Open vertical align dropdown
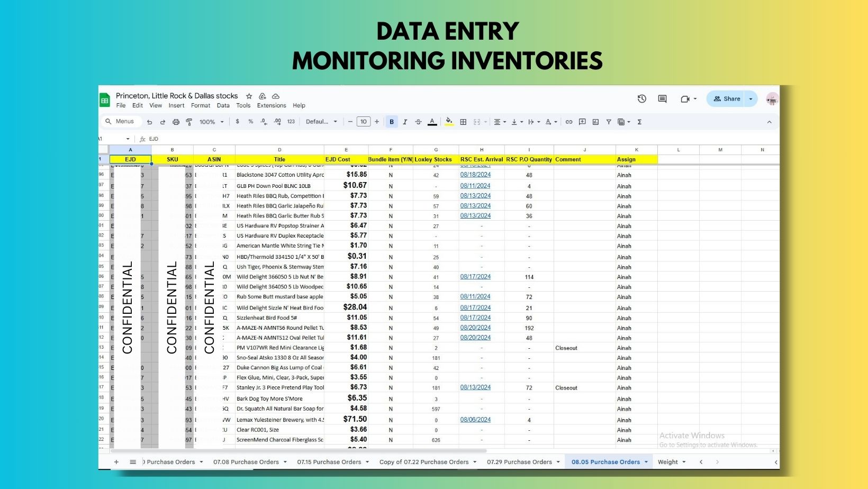Viewport: 868px width, 489px height. coord(517,122)
